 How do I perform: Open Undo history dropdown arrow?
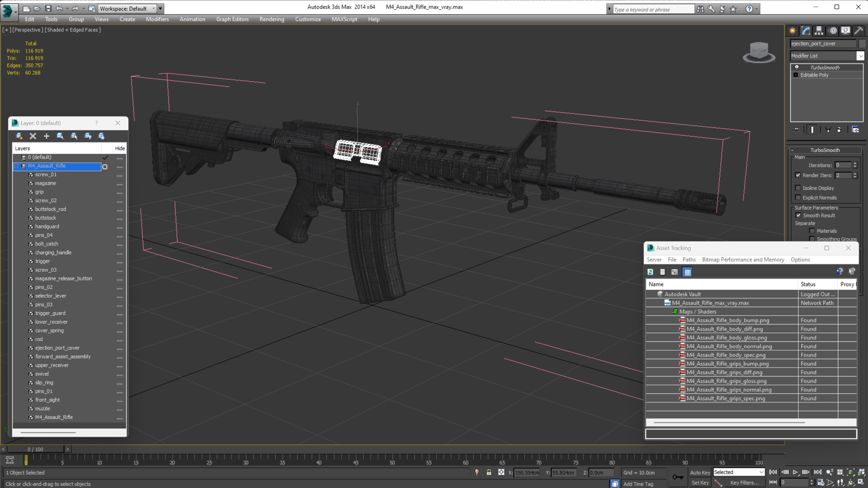(x=67, y=9)
